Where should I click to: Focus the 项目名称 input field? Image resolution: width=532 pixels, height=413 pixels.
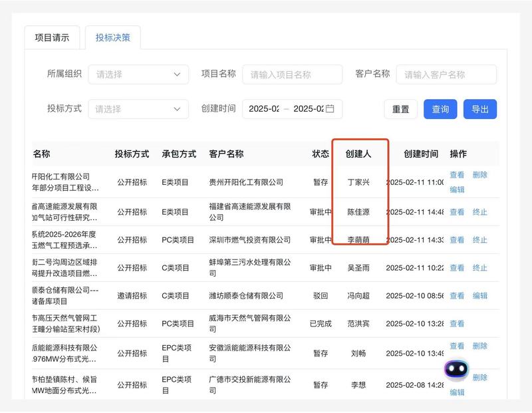point(292,74)
